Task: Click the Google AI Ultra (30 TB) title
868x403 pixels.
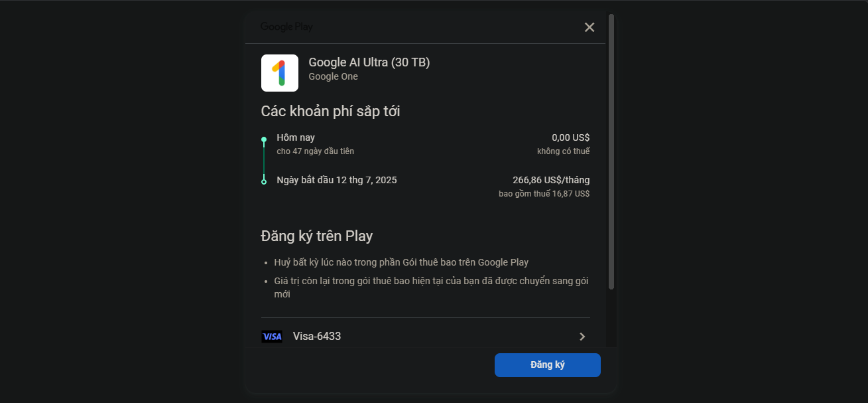Action: pyautogui.click(x=369, y=62)
